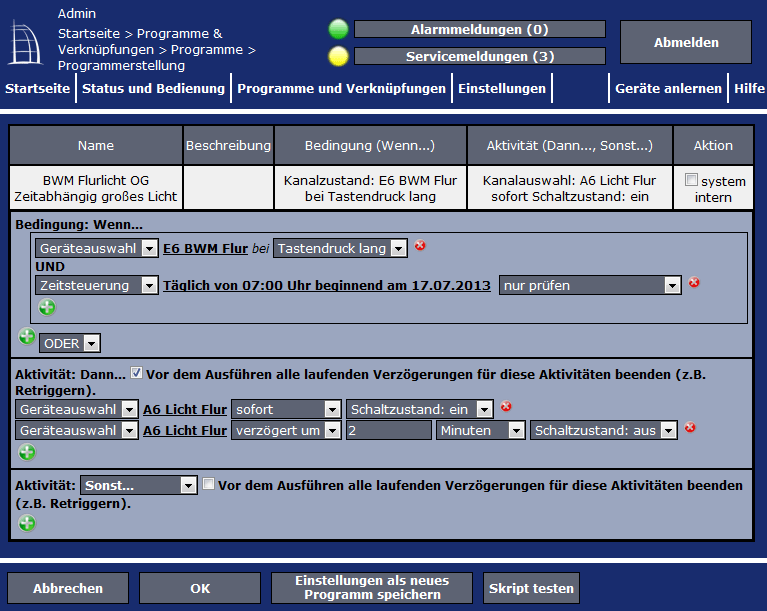Click the Alarmmeldungen (0) button
767x611 pixels.
coord(480,29)
